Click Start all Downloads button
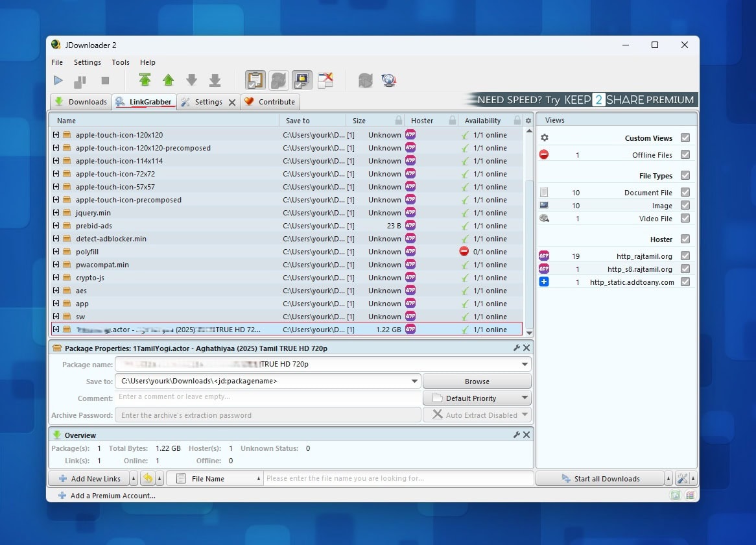The image size is (756, 545). (x=600, y=478)
